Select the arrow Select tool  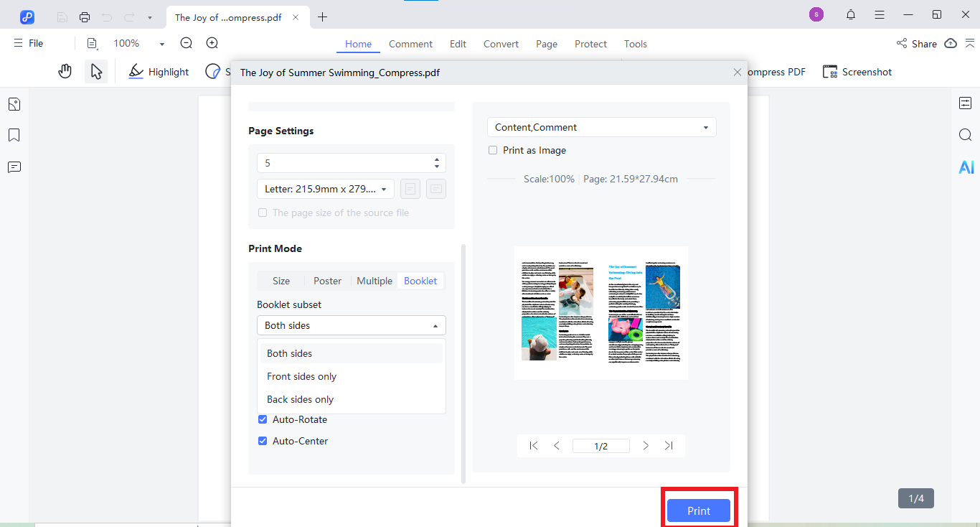pyautogui.click(x=96, y=71)
